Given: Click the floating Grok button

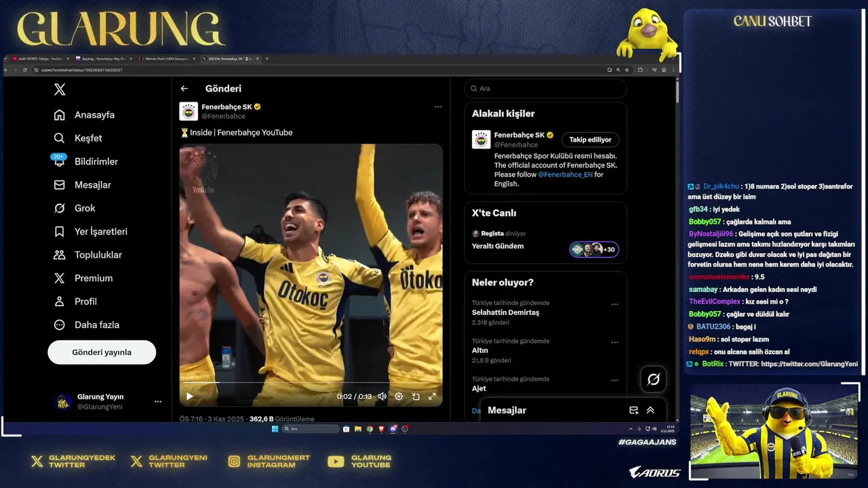Looking at the screenshot, I should pyautogui.click(x=653, y=380).
